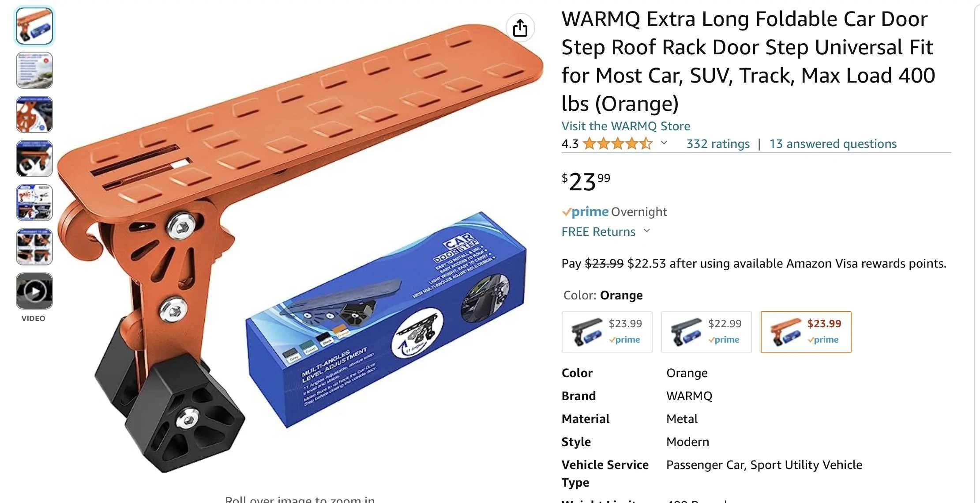Play the product VIDEO thumbnail

(34, 291)
